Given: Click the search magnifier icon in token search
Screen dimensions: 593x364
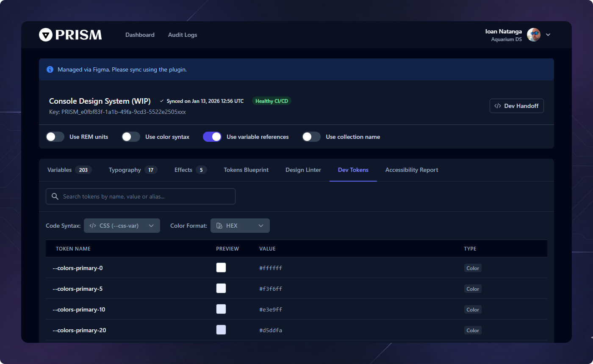Looking at the screenshot, I should pyautogui.click(x=55, y=196).
